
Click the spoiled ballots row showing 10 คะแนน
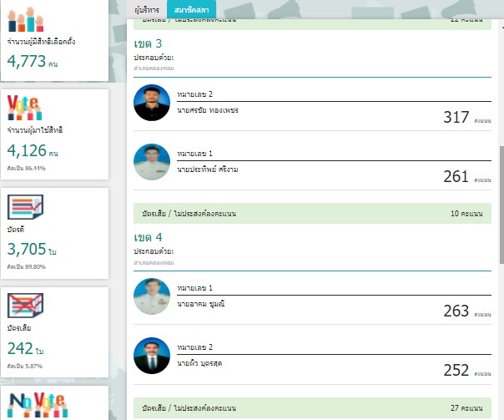pyautogui.click(x=312, y=214)
